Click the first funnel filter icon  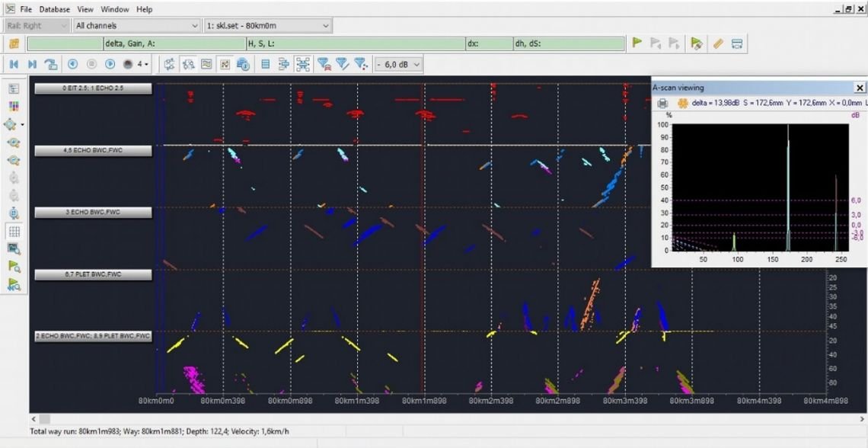click(324, 65)
